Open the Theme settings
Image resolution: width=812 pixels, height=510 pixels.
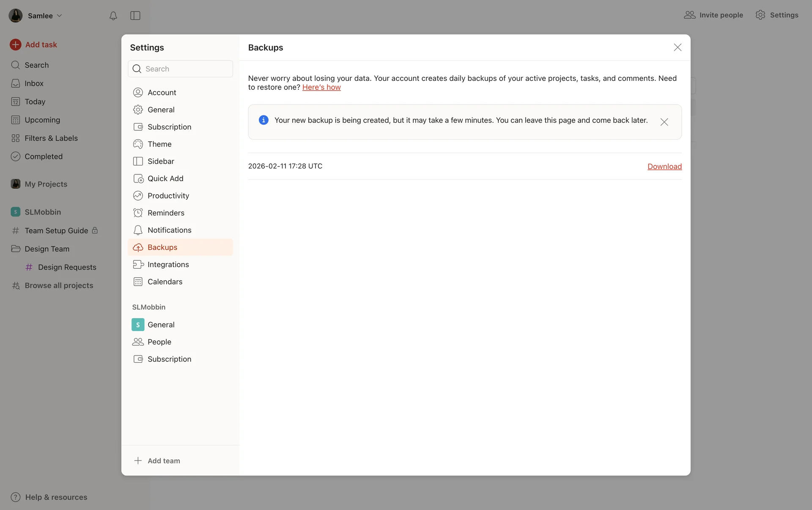coord(159,144)
